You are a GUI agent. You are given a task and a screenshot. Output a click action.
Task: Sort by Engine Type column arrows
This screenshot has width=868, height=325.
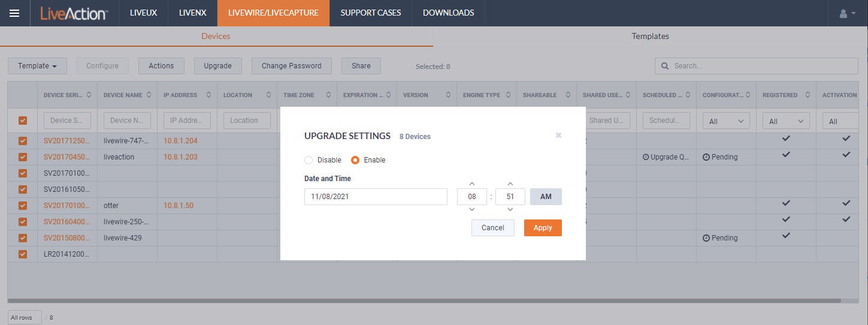[508, 95]
